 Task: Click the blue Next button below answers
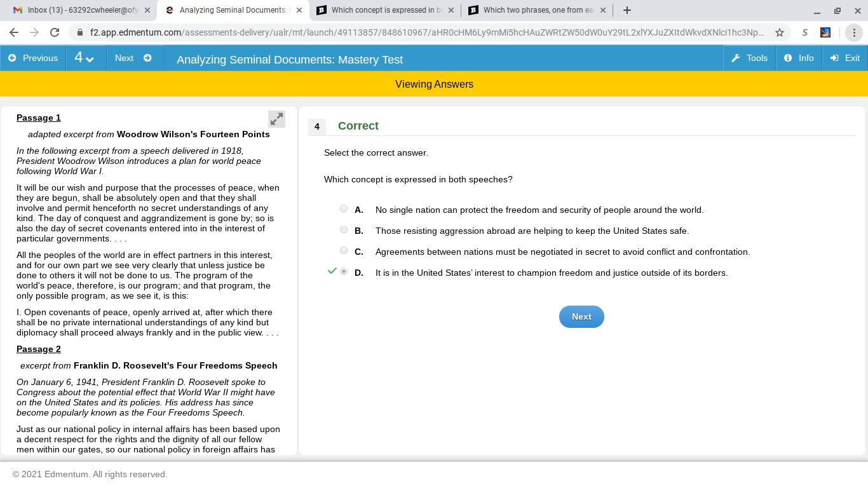pyautogui.click(x=581, y=316)
